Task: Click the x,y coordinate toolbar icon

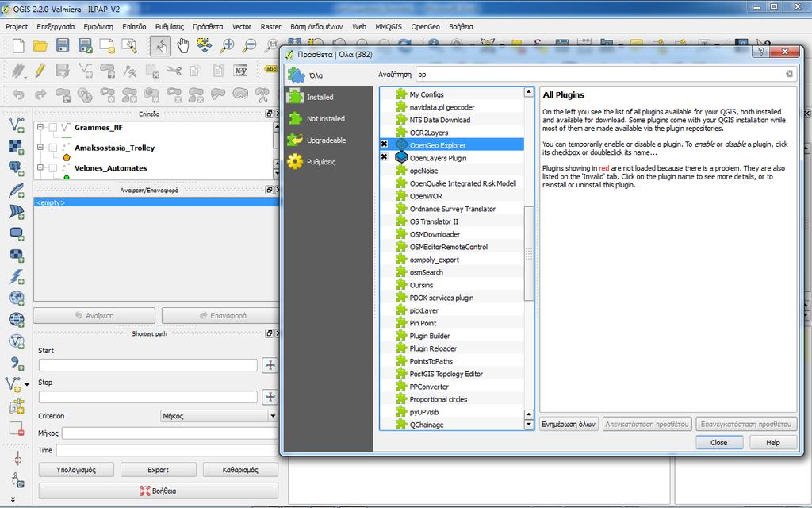Action: [241, 70]
